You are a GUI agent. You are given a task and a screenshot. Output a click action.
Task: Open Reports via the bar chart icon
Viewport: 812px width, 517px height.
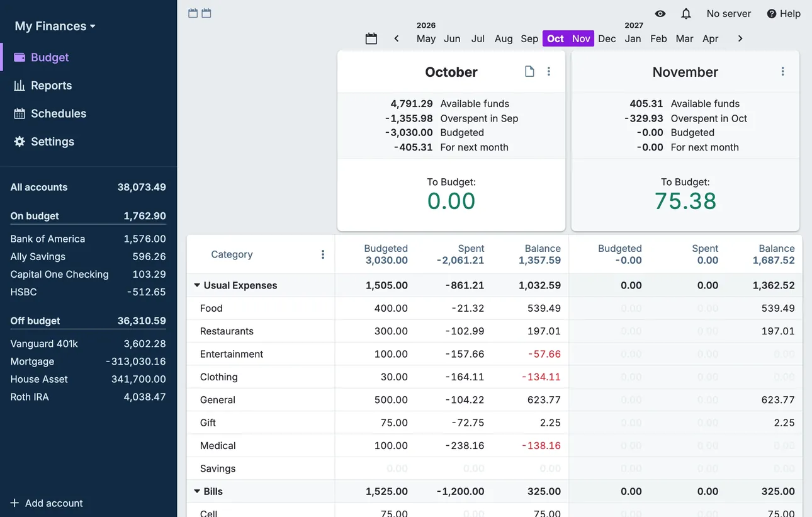(20, 86)
